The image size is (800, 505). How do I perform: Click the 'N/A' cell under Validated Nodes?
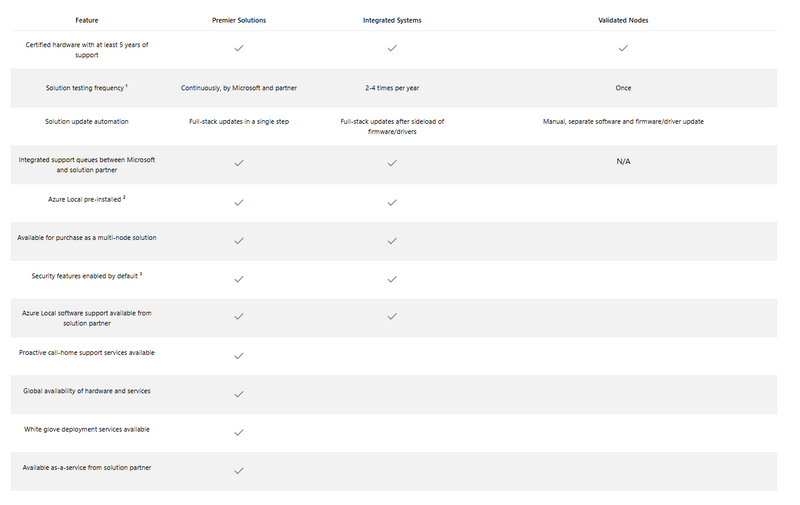click(x=623, y=161)
